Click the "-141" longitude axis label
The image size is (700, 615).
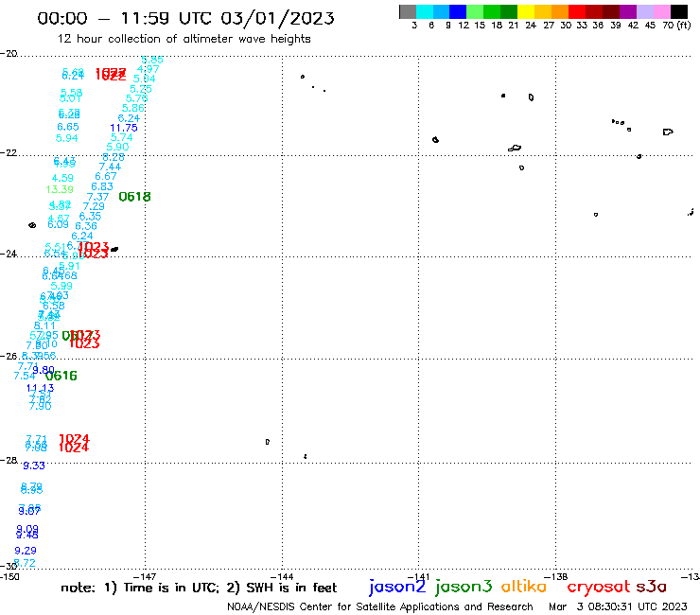pyautogui.click(x=418, y=576)
